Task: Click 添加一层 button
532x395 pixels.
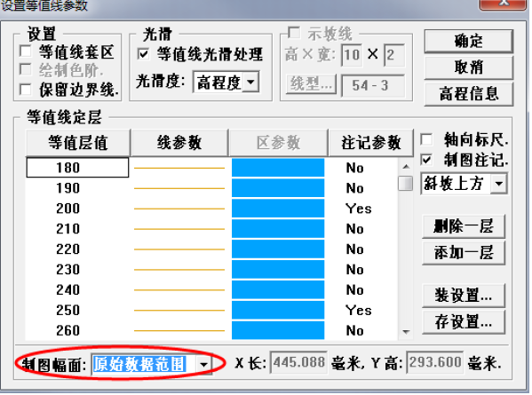Action: 464,253
